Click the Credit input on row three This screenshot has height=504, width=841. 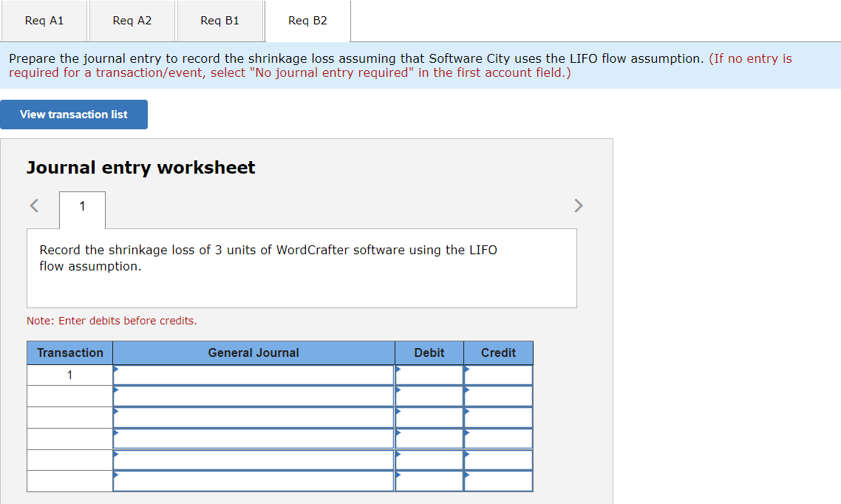pyautogui.click(x=498, y=418)
